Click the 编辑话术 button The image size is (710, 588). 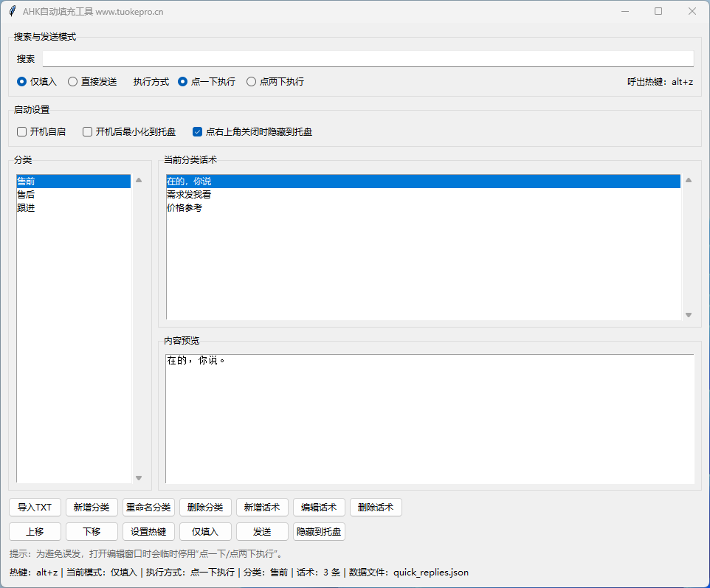pos(319,508)
